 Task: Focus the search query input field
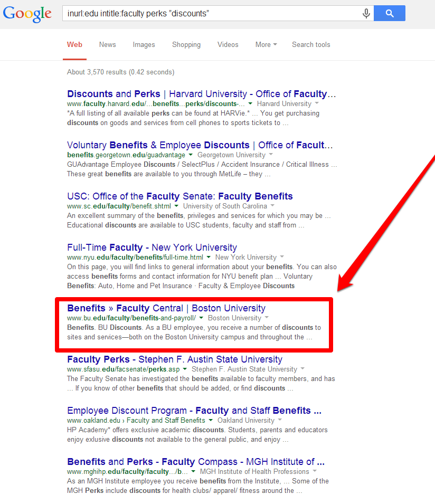click(212, 14)
